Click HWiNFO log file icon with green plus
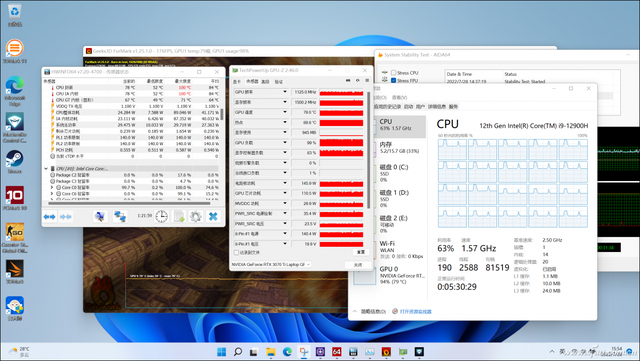The height and width of the screenshot is (361, 640). tap(179, 216)
